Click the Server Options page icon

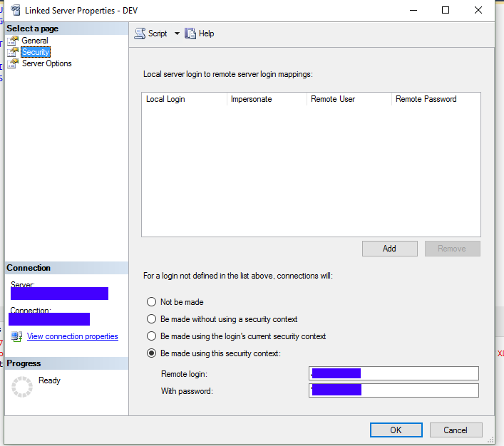pyautogui.click(x=13, y=63)
